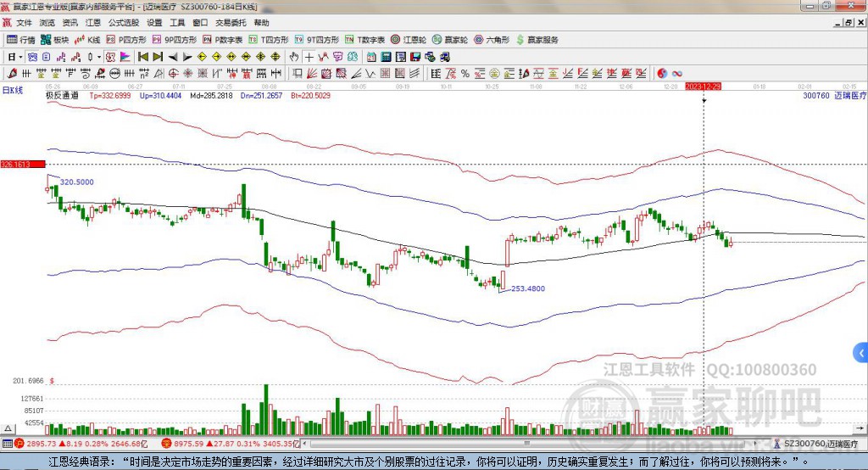Screen dimensions: 868x470
Task: Open the T四方形 tool
Action: click(x=268, y=40)
